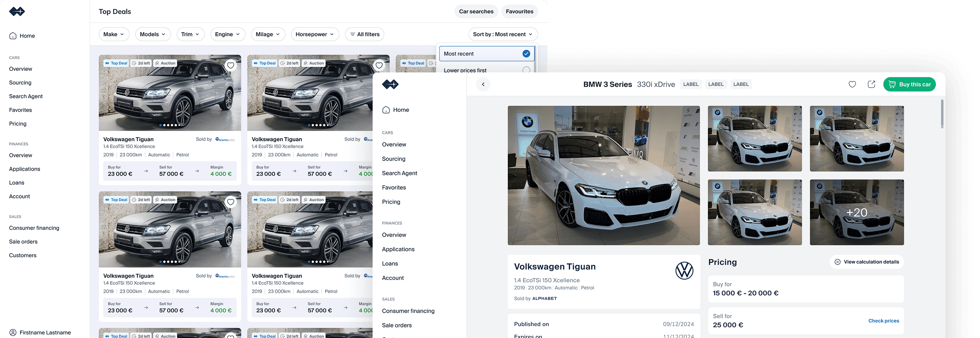Click the Home icon in the Top Deals sidebar

click(13, 36)
